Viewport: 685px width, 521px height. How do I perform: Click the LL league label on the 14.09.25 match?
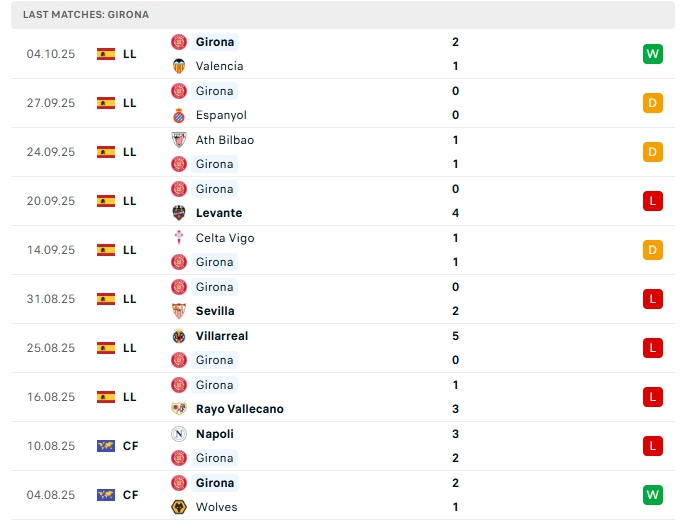coord(130,250)
